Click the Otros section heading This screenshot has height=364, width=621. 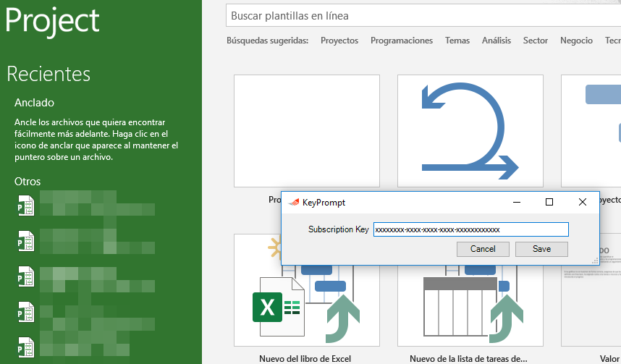tap(28, 182)
